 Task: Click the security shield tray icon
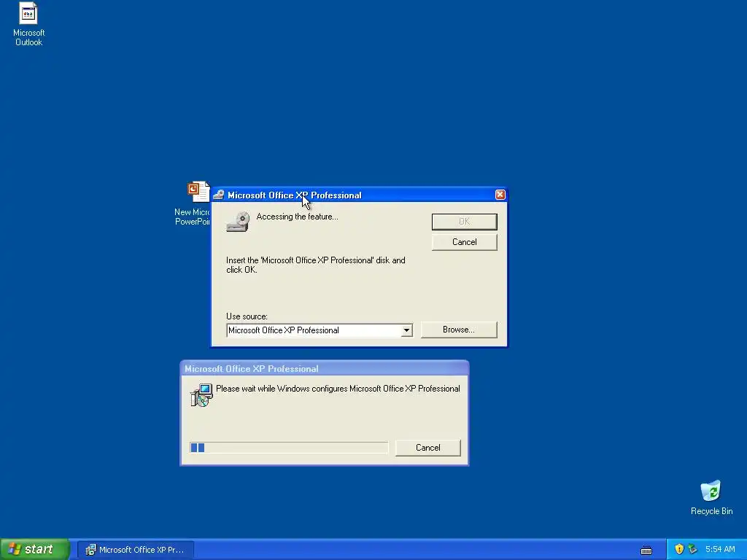pyautogui.click(x=679, y=549)
